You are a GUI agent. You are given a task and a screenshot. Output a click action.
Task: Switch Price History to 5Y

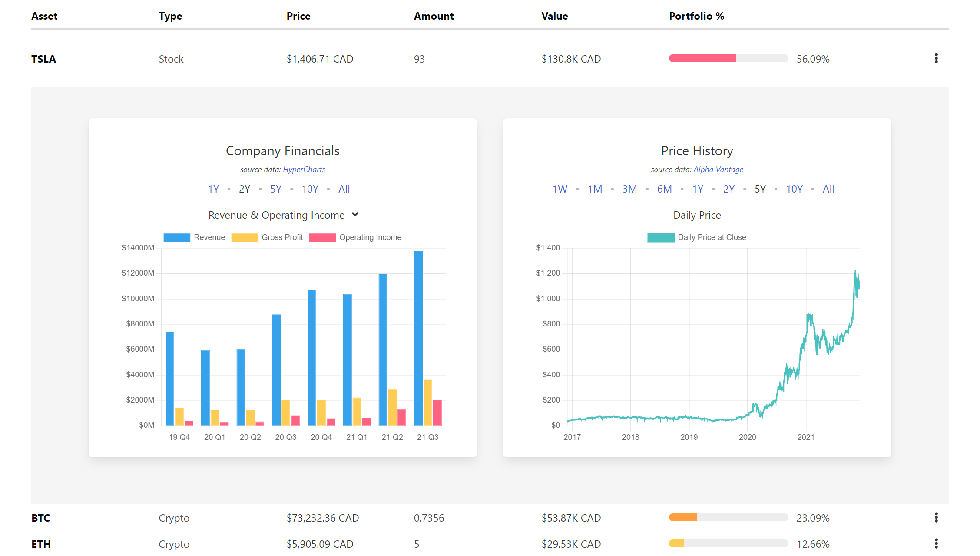(760, 189)
